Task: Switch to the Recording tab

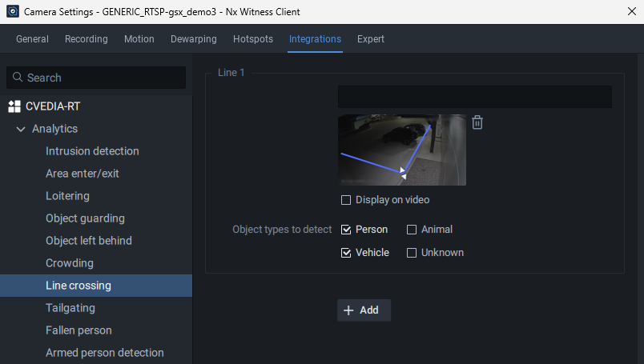Action: click(86, 39)
